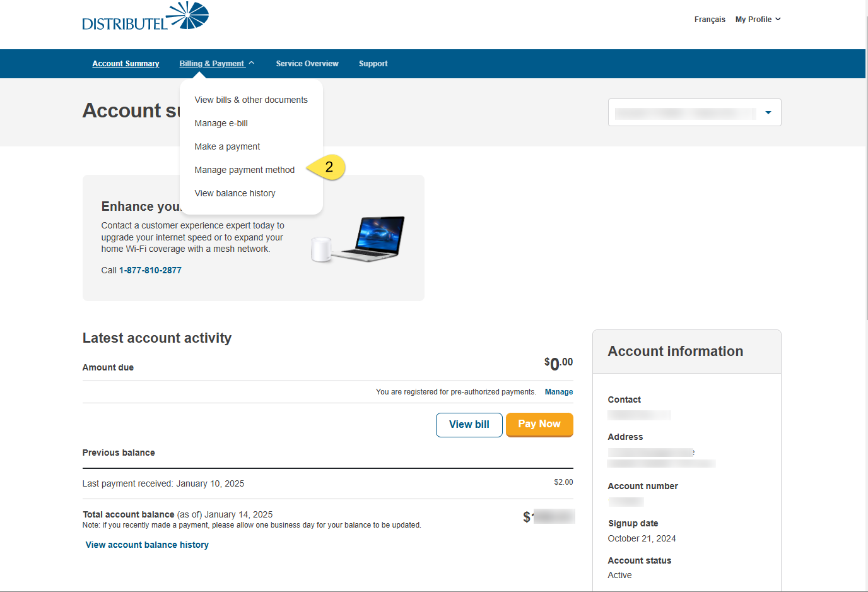The height and width of the screenshot is (592, 868).
Task: Call the 1-877-810-2877 phone link
Action: [x=150, y=270]
